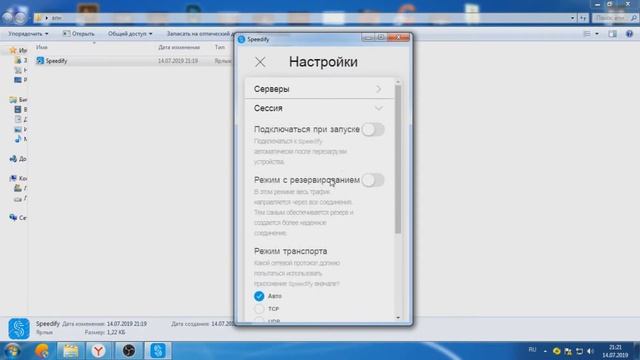
Task: Select the Избранное star in navigation pane
Action: [13, 50]
